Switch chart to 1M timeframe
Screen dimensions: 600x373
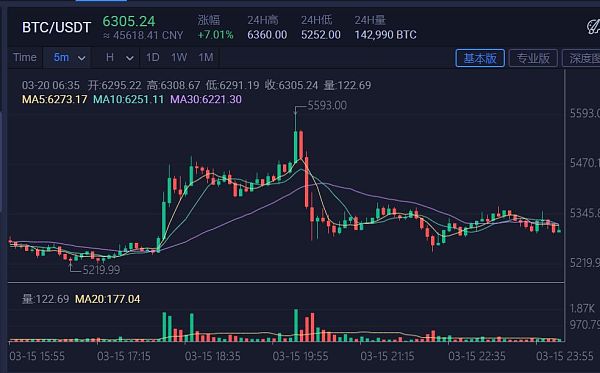click(x=205, y=57)
